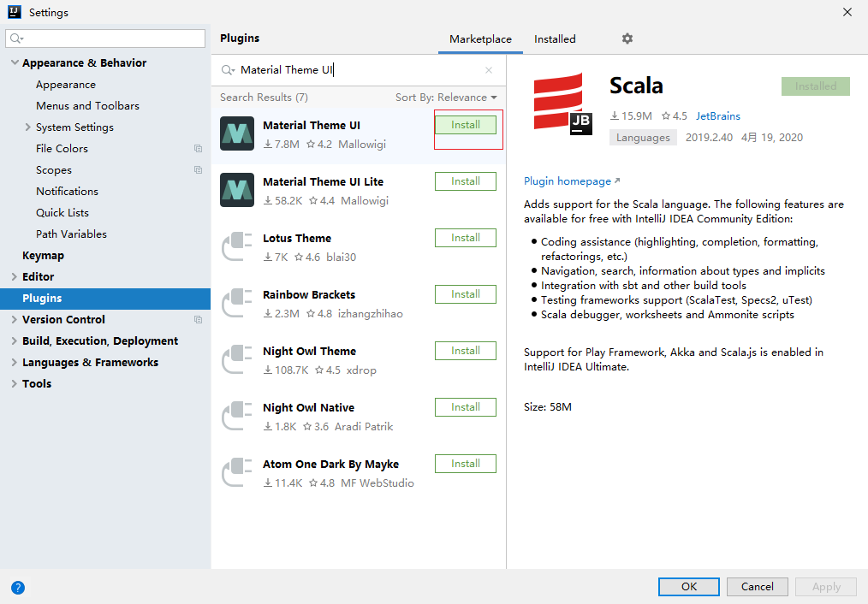Screen dimensions: 868x604
Task: Click the Scala plugin logo
Action: point(562,104)
